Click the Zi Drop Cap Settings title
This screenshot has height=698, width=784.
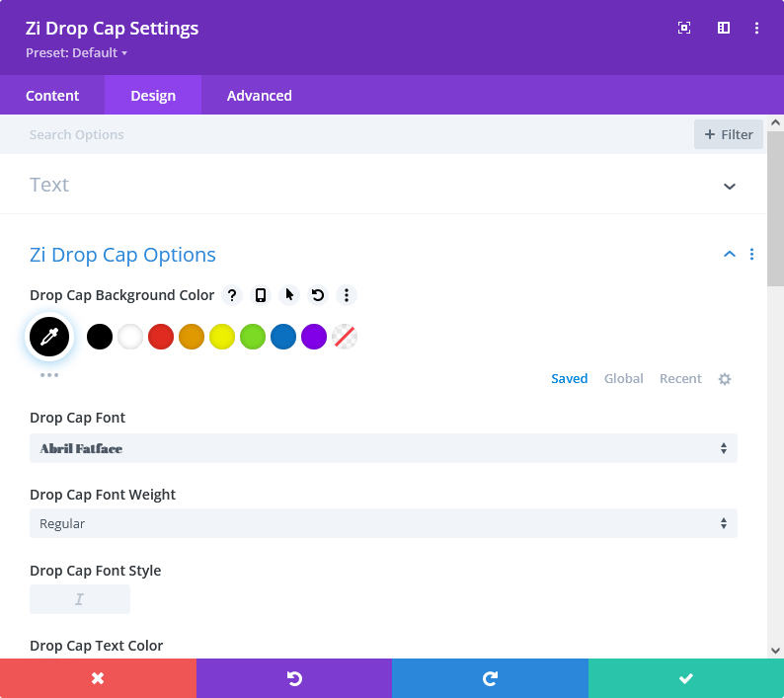[112, 29]
